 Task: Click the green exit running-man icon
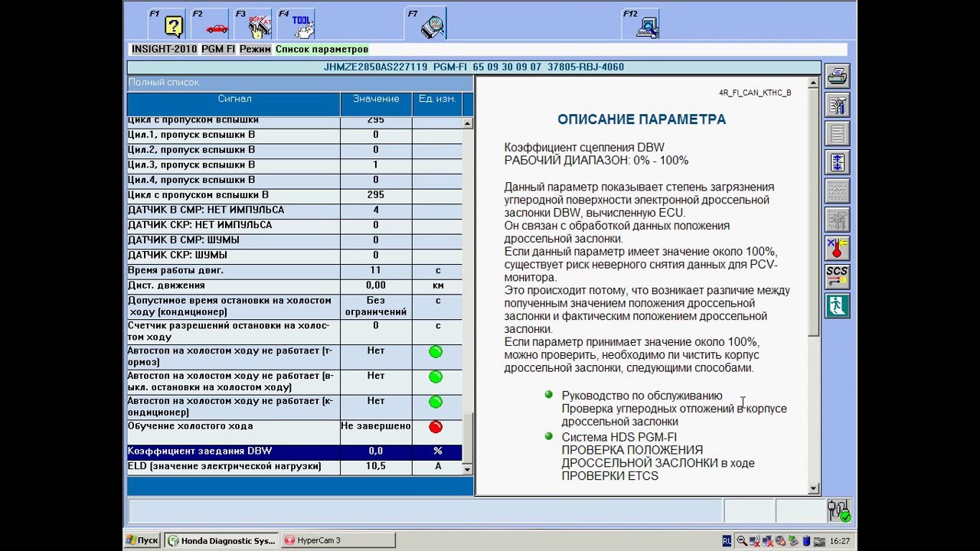(838, 306)
